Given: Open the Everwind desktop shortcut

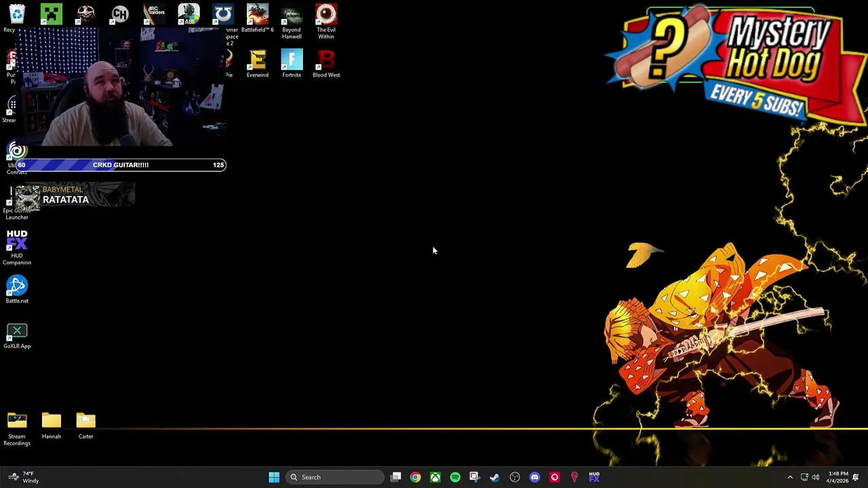Looking at the screenshot, I should point(257,64).
